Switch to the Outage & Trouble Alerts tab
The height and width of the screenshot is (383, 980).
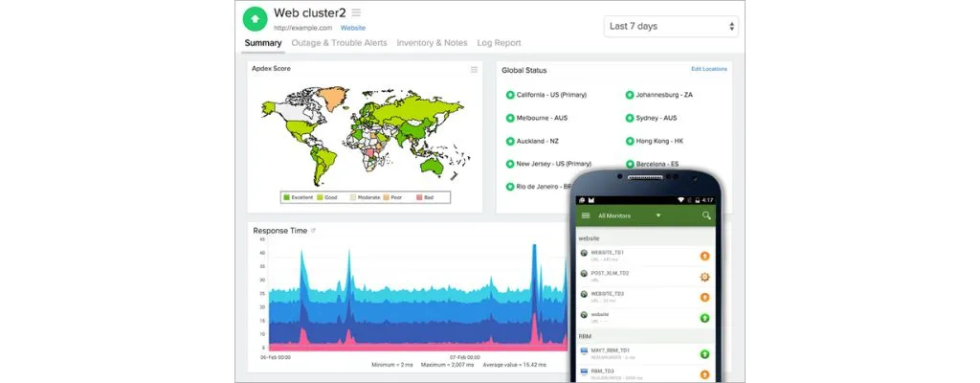coord(339,43)
